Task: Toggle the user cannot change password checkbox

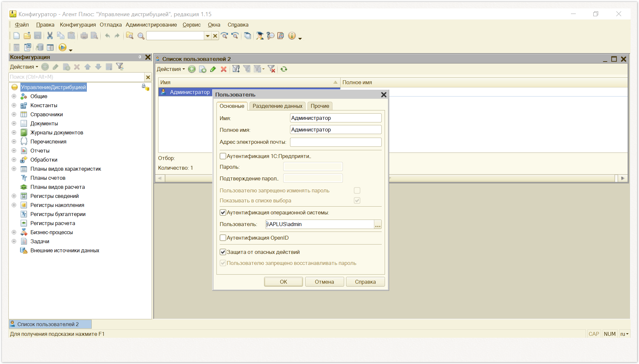Action: pyautogui.click(x=357, y=190)
